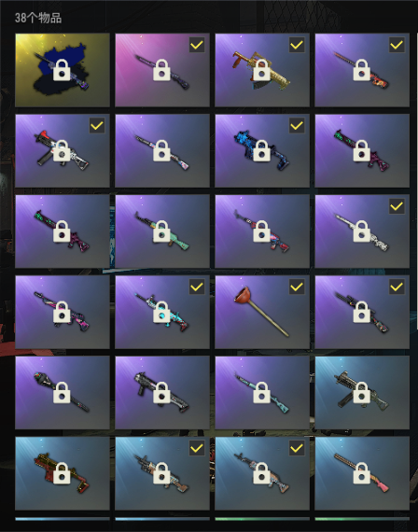Toggle checkmark on the plunger item
The image size is (418, 532).
pyautogui.click(x=297, y=287)
